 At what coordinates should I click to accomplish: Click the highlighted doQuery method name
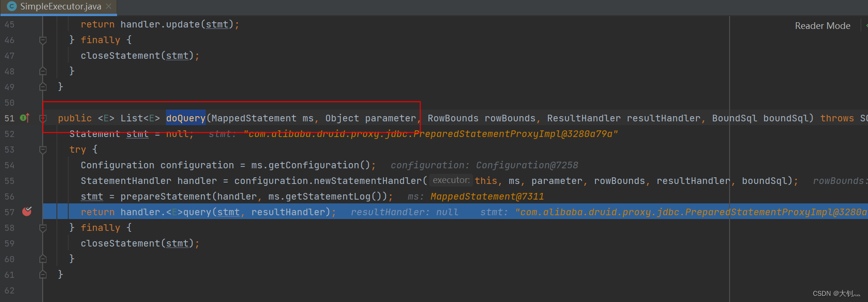click(185, 118)
